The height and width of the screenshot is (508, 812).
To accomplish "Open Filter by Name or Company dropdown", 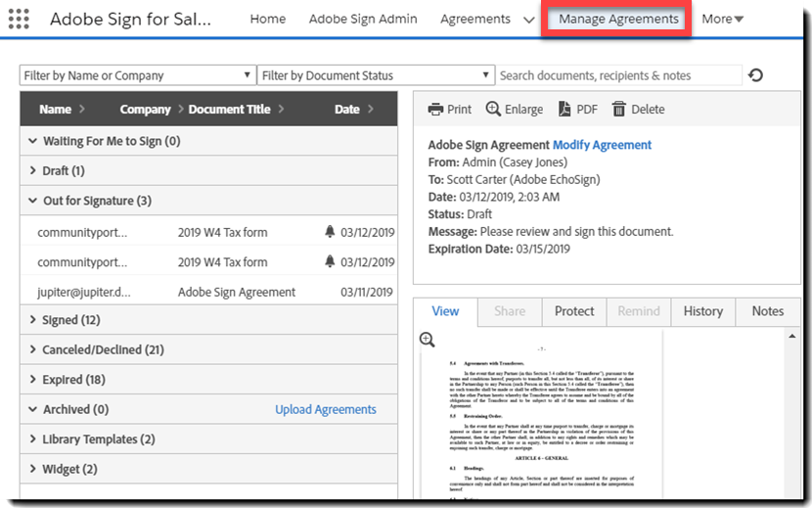I will pyautogui.click(x=138, y=75).
